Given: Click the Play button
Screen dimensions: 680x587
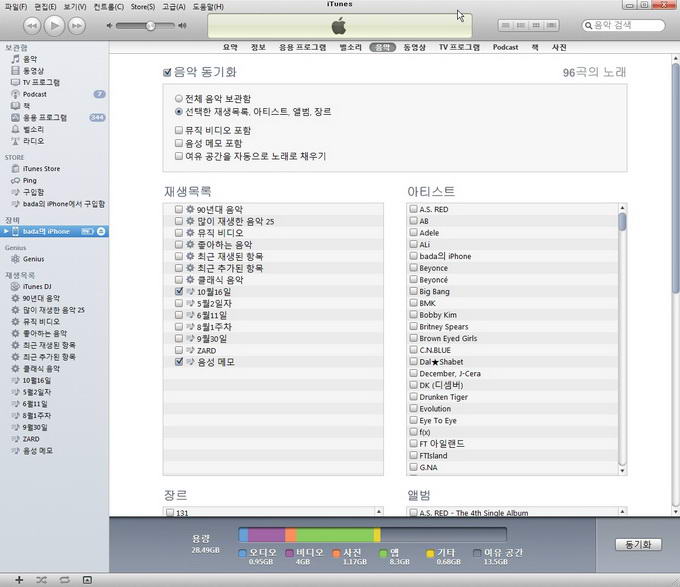Looking at the screenshot, I should point(54,26).
